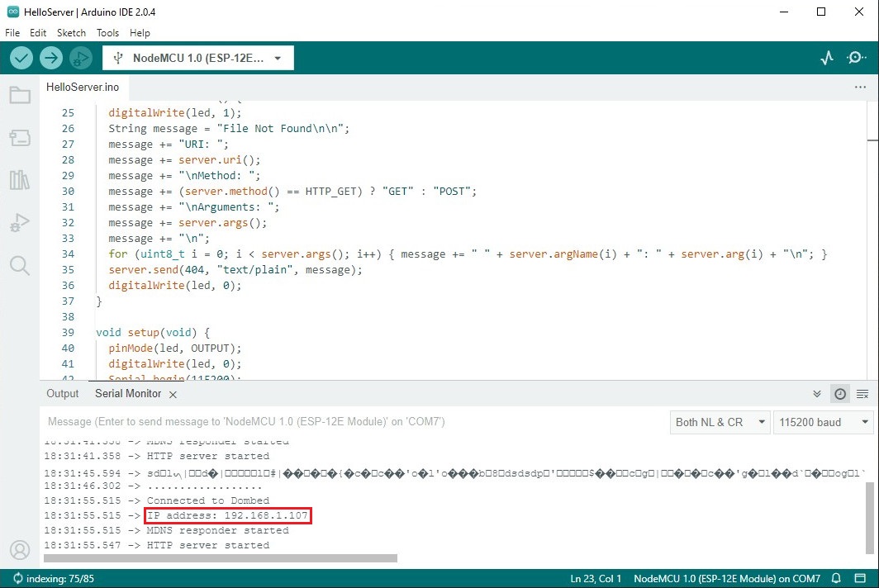Open the Sketch menu
This screenshot has width=879, height=588.
[71, 33]
